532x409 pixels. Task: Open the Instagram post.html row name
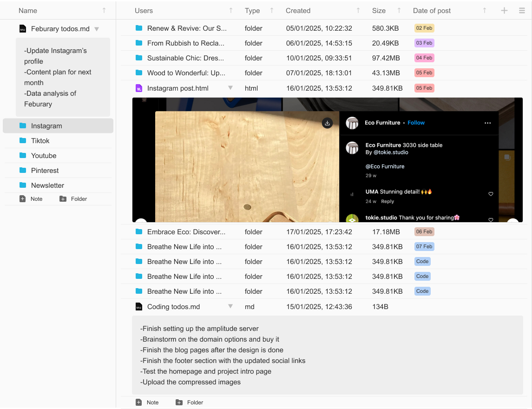(x=178, y=88)
